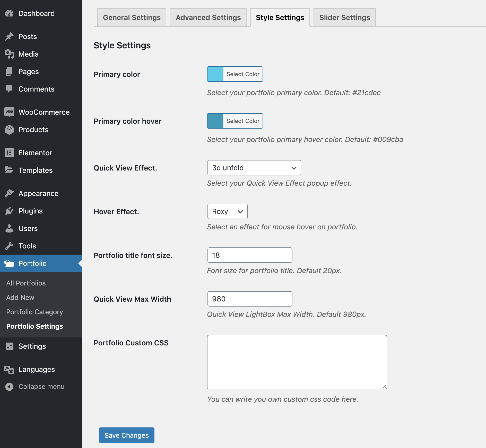Image resolution: width=486 pixels, height=448 pixels.
Task: Open WooCommerce menu item
Action: pos(41,112)
